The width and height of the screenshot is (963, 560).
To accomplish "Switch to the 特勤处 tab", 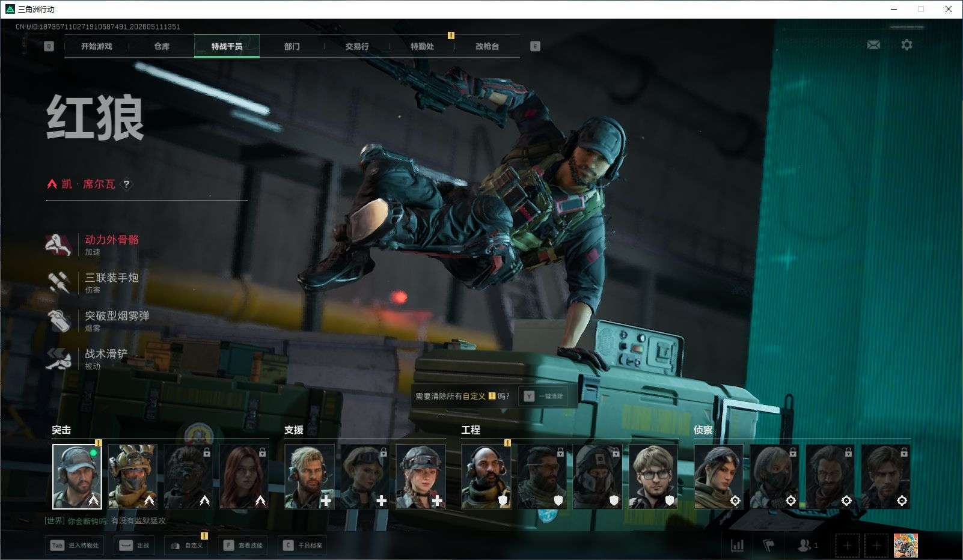I will 422,46.
